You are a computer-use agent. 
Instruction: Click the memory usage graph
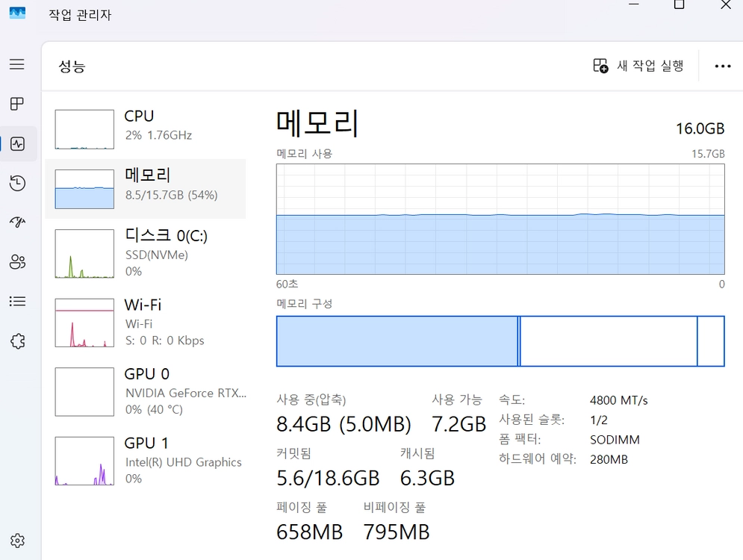(500, 219)
